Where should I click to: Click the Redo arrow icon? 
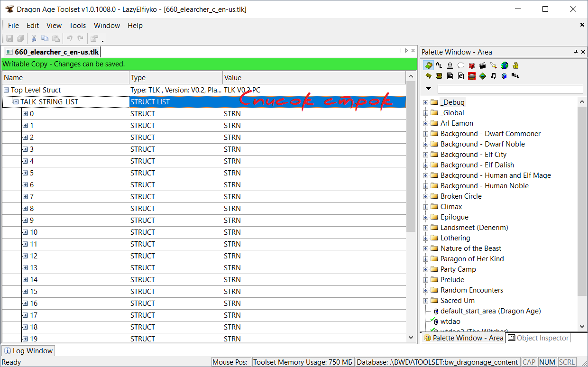click(81, 39)
